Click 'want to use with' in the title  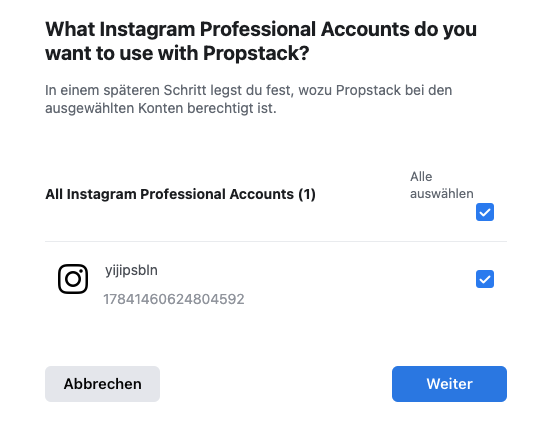click(122, 53)
